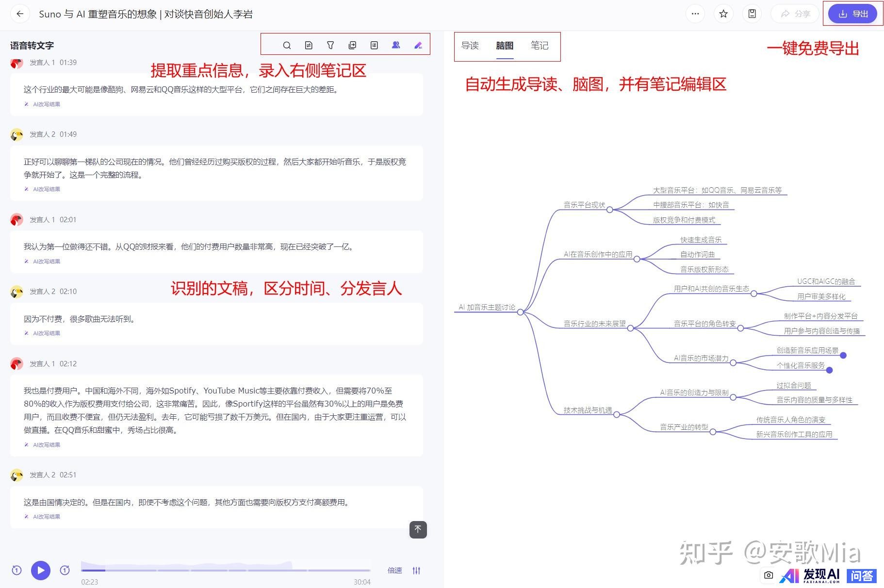884x588 pixels.
Task: Click the AI pen rewrite icon
Action: pos(418,45)
